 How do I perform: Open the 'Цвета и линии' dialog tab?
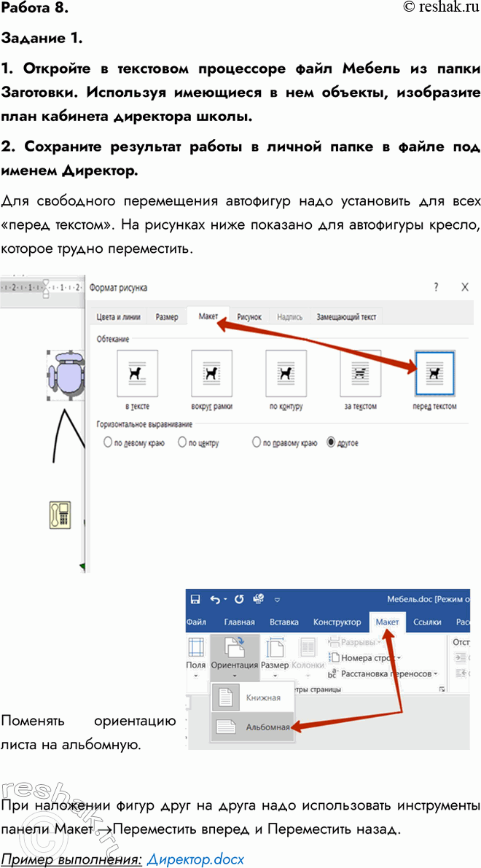point(120,317)
